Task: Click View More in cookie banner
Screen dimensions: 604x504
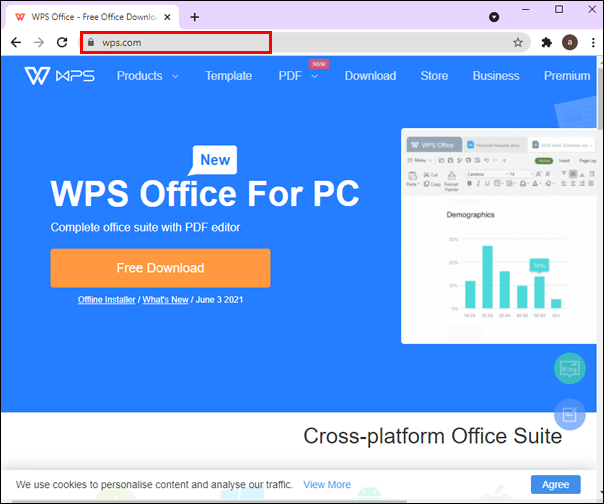Action: pyautogui.click(x=327, y=484)
